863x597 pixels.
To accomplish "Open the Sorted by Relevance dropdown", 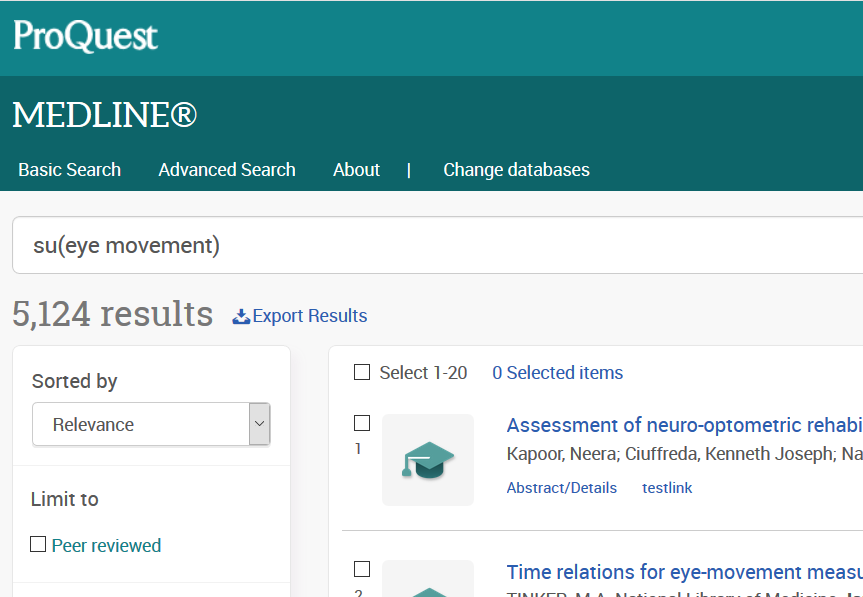I will tap(140, 424).
